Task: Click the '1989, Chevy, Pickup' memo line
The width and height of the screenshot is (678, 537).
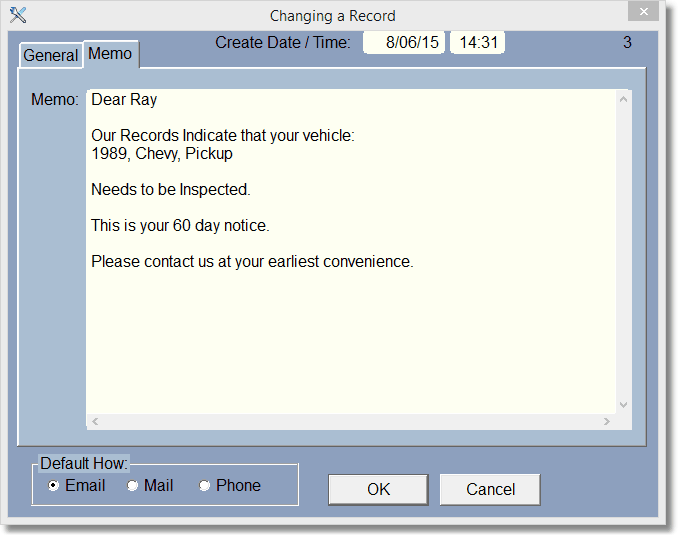Action: (x=162, y=154)
